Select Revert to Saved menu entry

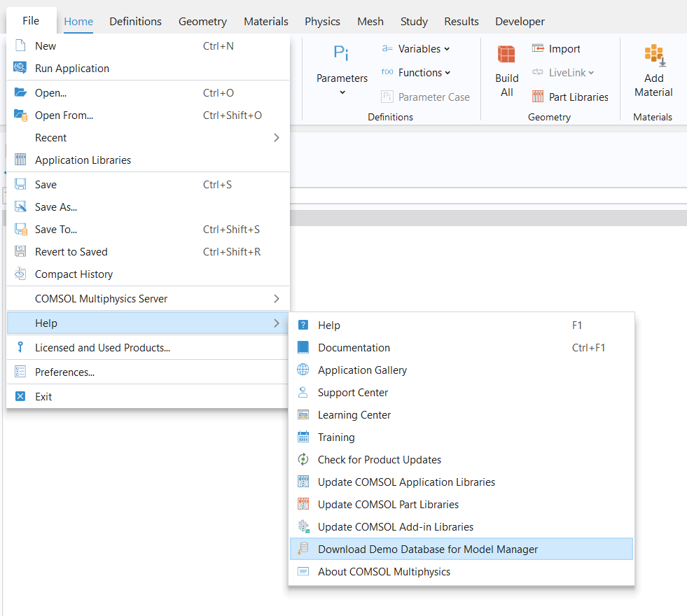(148, 251)
